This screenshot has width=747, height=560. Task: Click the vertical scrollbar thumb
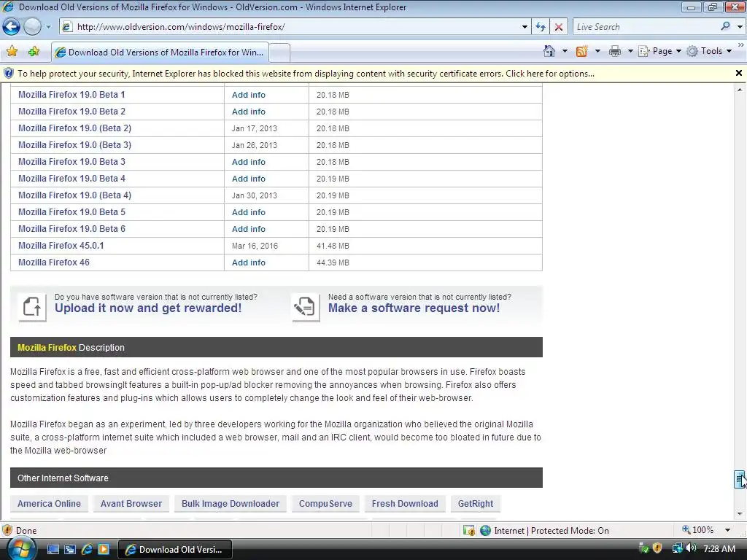[x=740, y=480]
